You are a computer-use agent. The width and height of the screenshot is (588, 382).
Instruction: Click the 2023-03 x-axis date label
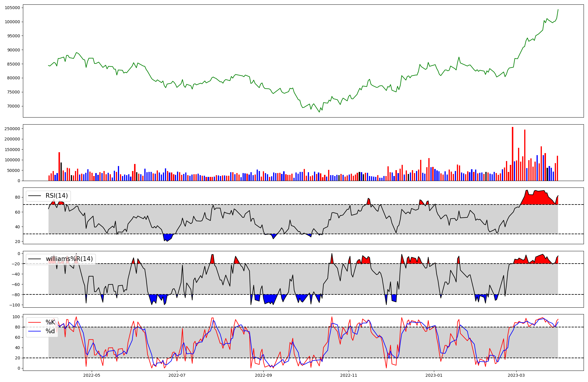pos(516,375)
